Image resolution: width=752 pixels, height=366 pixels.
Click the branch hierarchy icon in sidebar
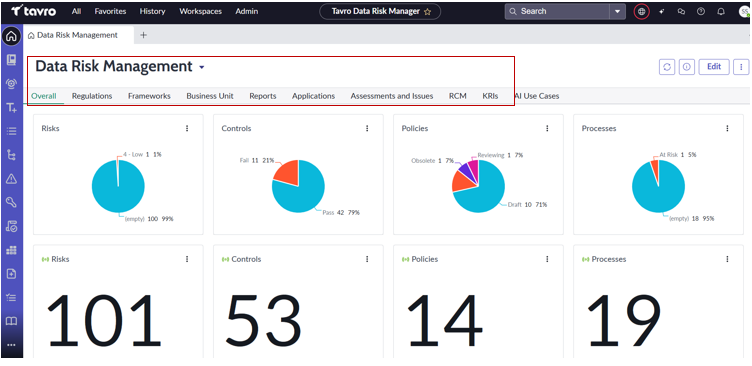(x=12, y=155)
